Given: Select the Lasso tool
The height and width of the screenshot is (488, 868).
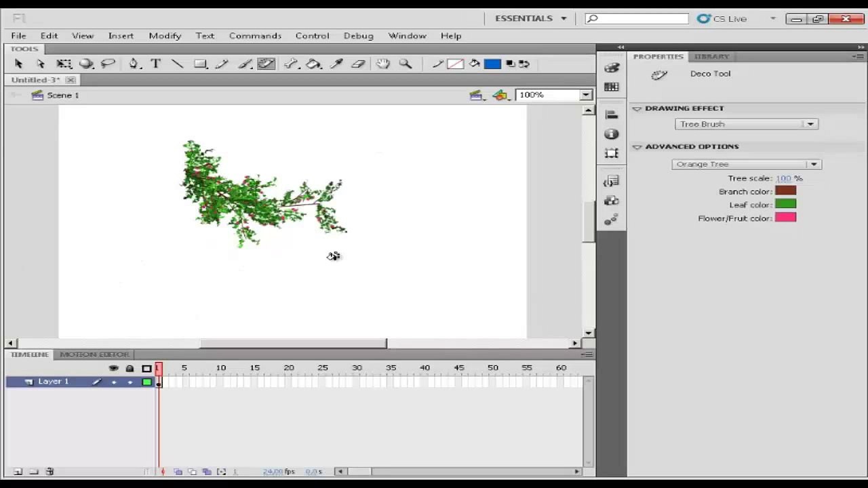Looking at the screenshot, I should 108,64.
